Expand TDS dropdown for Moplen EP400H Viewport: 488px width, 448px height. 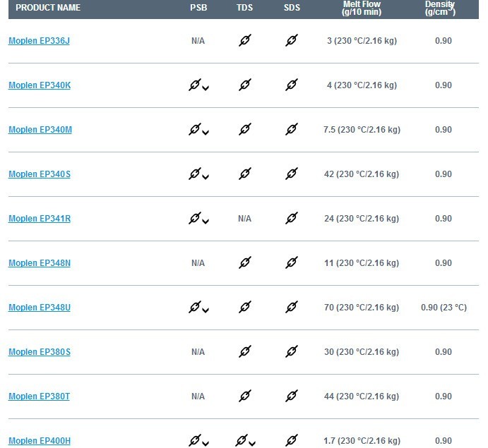[x=252, y=444]
